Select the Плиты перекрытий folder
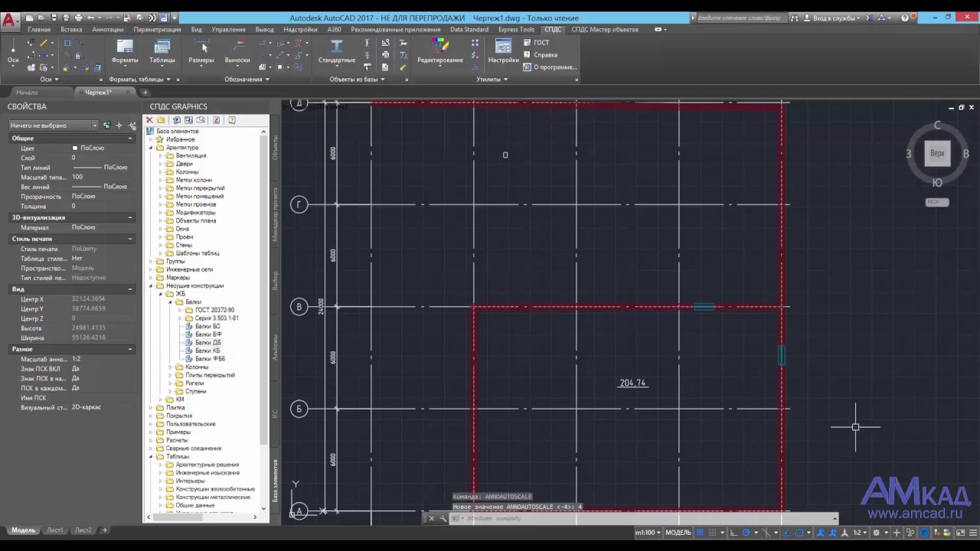Viewport: 980px width, 551px height. [x=210, y=375]
